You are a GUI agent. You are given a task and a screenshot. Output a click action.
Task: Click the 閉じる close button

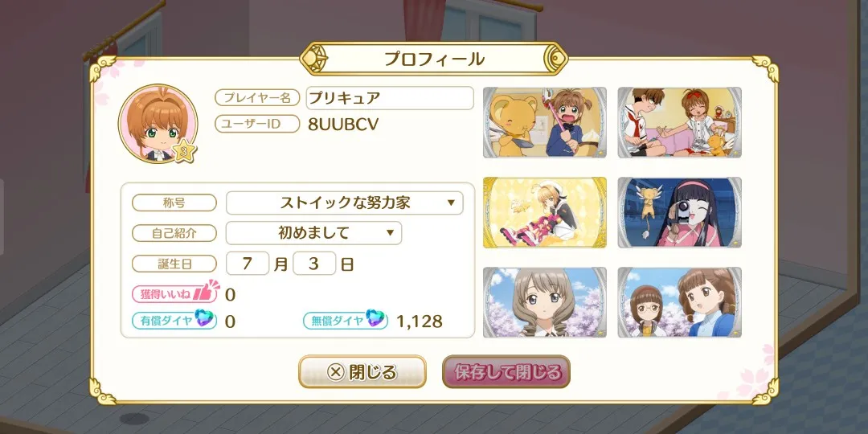click(362, 372)
